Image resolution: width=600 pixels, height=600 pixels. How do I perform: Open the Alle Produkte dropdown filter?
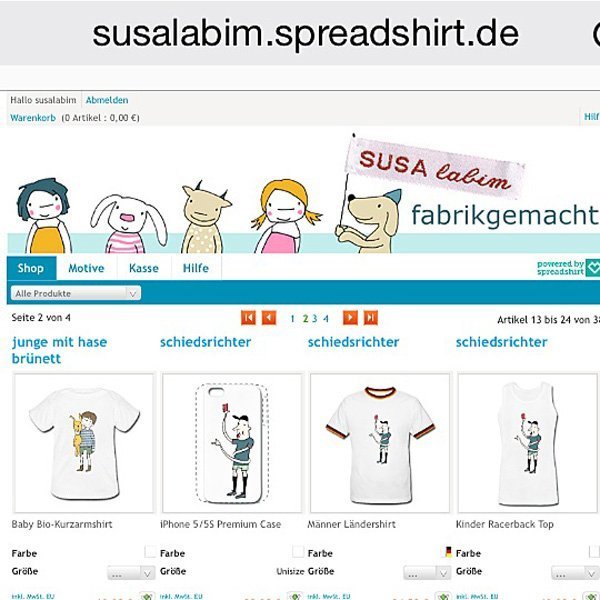coord(76,293)
